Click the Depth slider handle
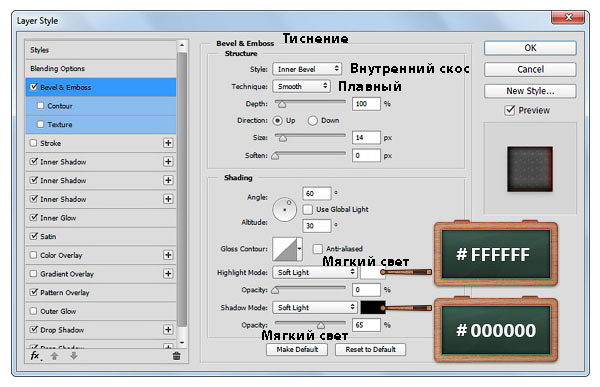Screen dimensions: 600x387 (x=282, y=105)
